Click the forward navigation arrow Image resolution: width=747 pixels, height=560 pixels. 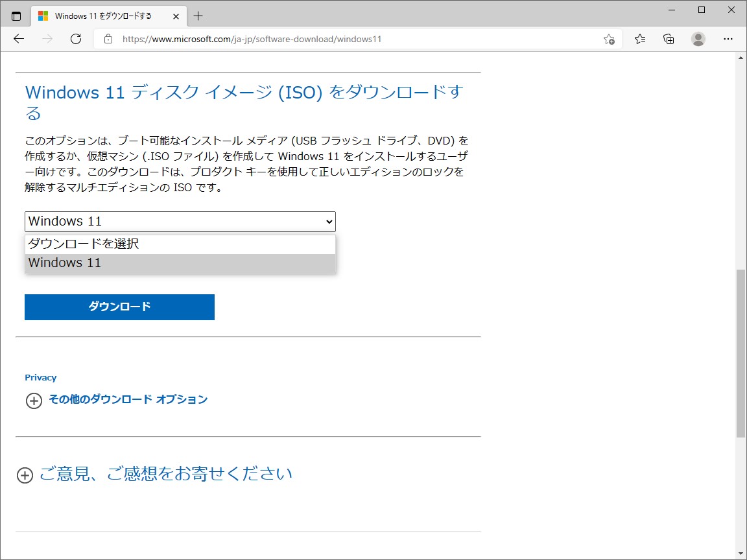click(47, 39)
